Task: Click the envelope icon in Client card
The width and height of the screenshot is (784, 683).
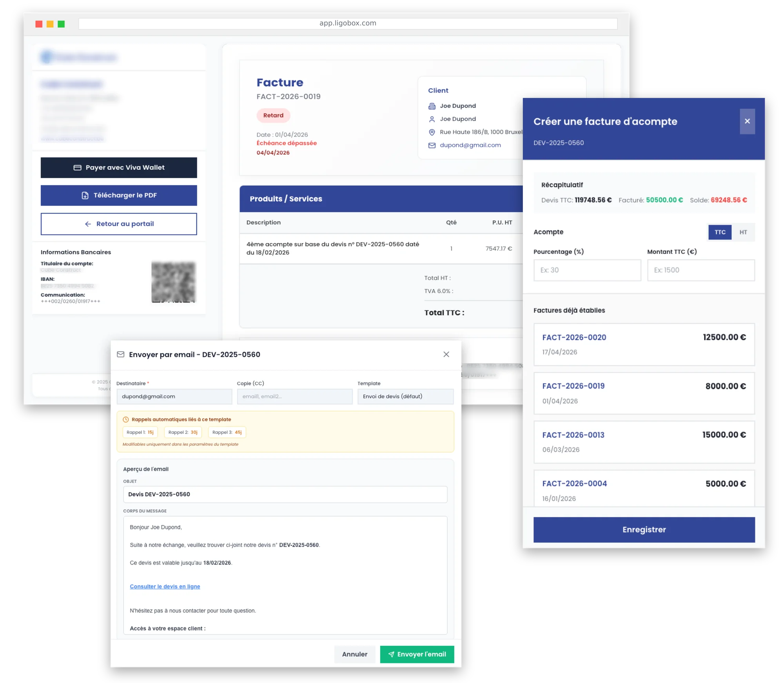Action: tap(432, 145)
